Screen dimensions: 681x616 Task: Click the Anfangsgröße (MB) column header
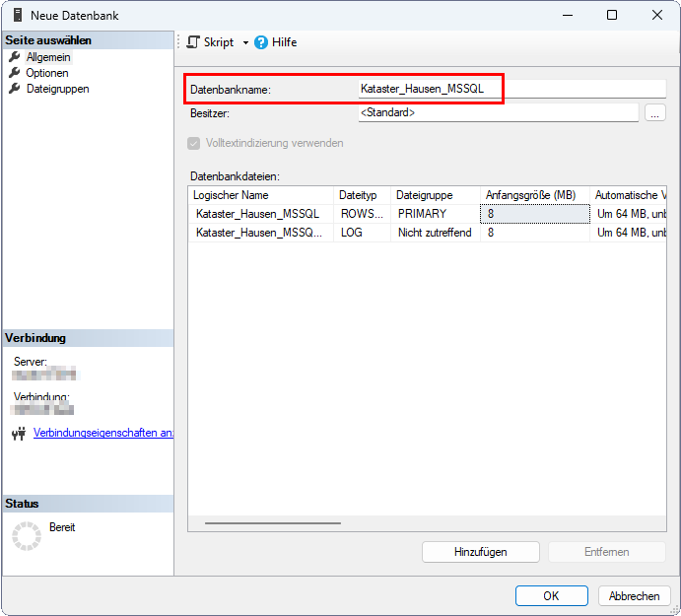535,195
